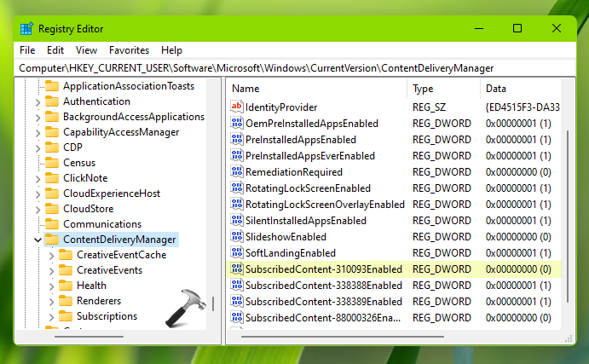Click the PreInstalledAppsEnabled DWORD icon

(x=237, y=139)
